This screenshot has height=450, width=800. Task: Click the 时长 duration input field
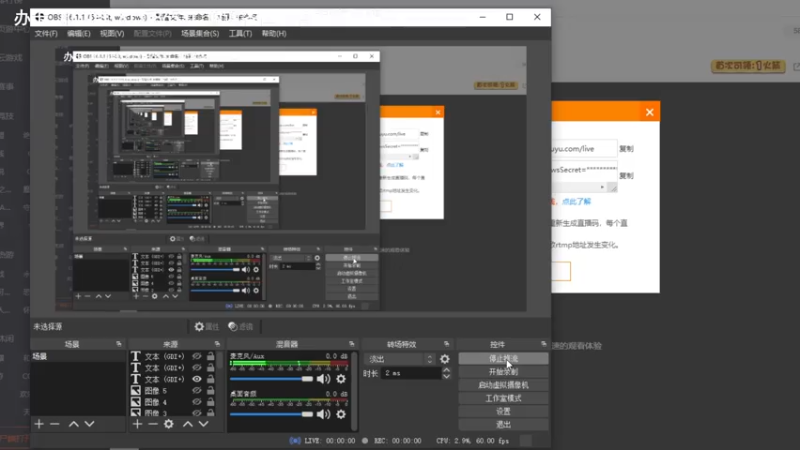coord(411,373)
